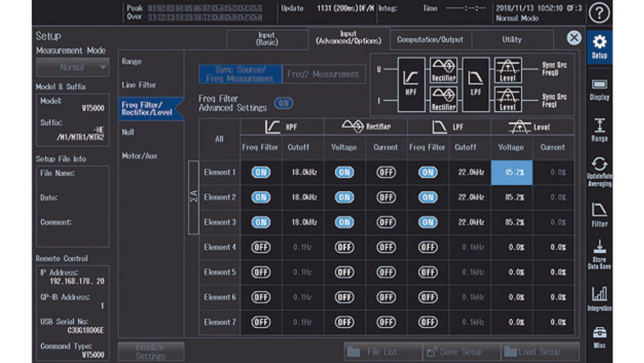Click the Setup gear icon in sidebar
Screen dimensions: 644x363
[599, 47]
